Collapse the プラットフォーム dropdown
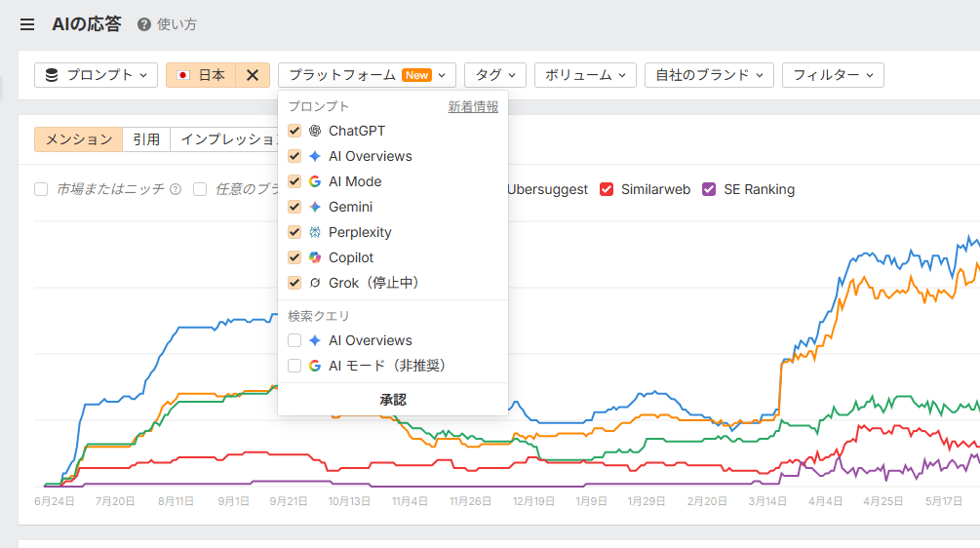 tap(367, 75)
